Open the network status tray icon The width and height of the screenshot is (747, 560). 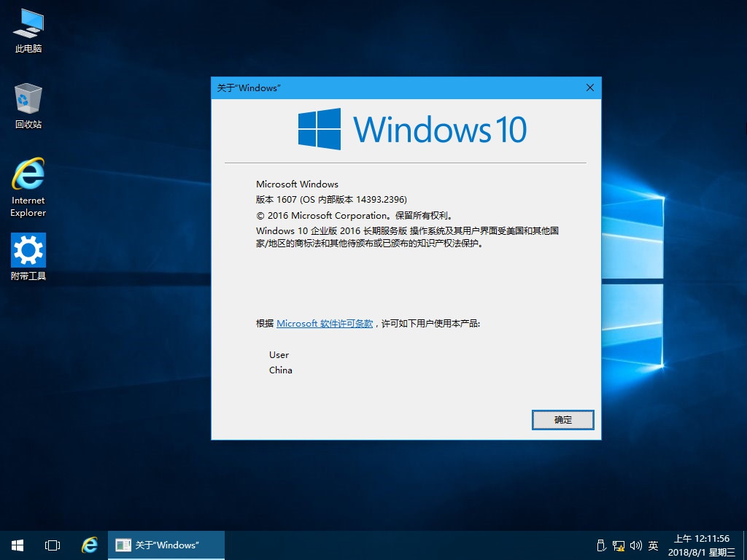pyautogui.click(x=619, y=545)
